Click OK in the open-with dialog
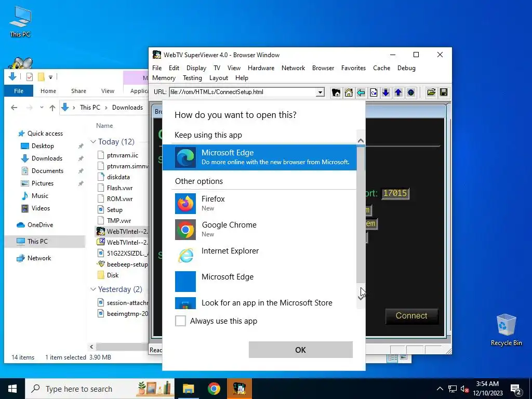This screenshot has height=399, width=532. (301, 350)
